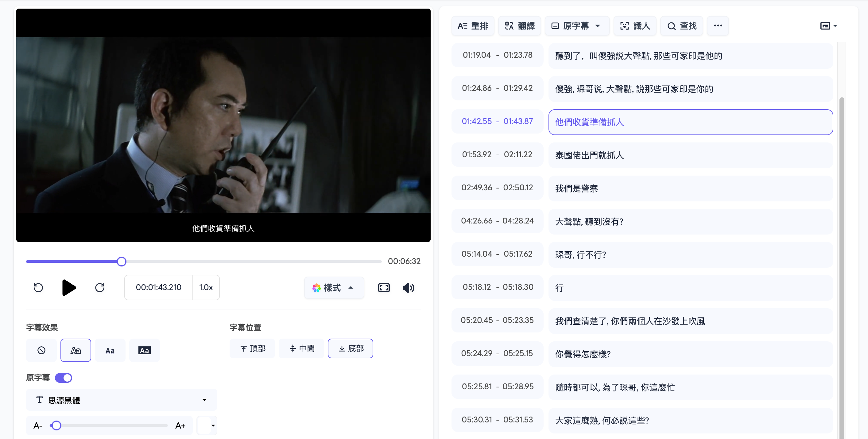This screenshot has height=439, width=868.
Task: Choose the boxed background Aa subtitle effect
Action: (x=144, y=350)
